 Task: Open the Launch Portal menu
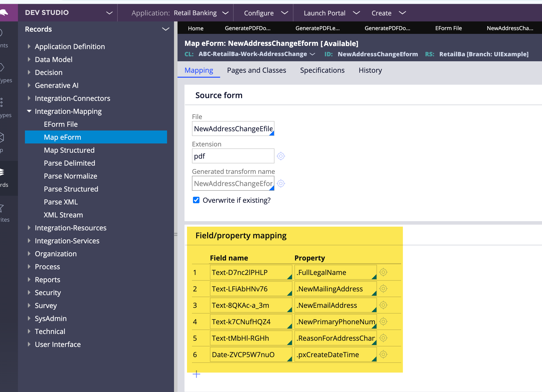coord(332,13)
